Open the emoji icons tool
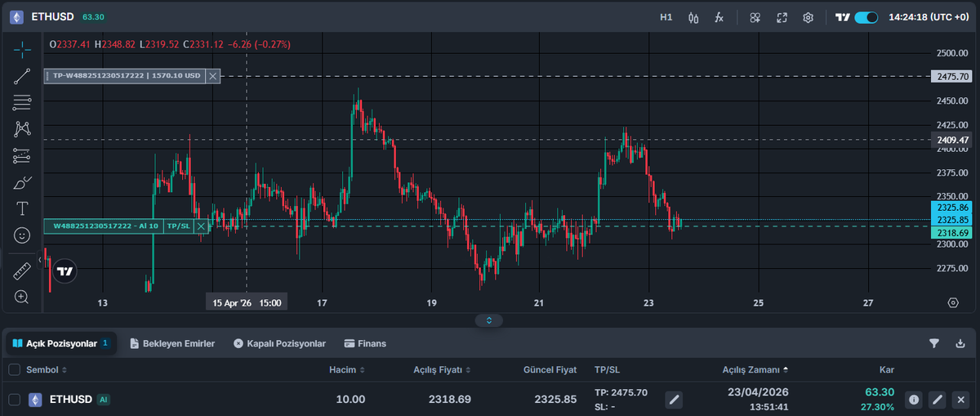This screenshot has width=980, height=416. 22,235
